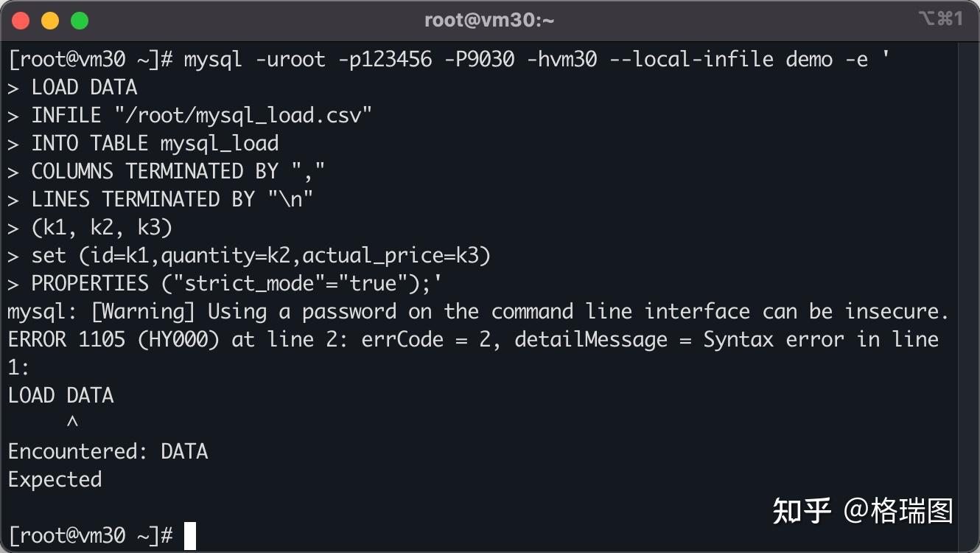Click the mysql [Warning] message line
The height and width of the screenshot is (553, 980).
pos(477,311)
